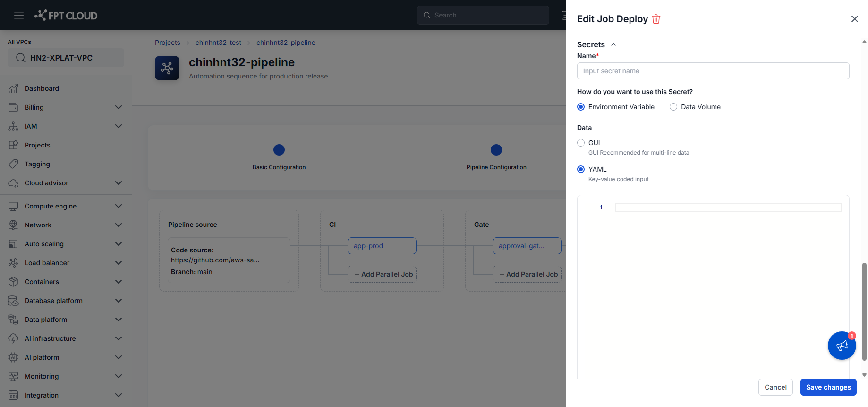Click the Dashboard chart icon
Image resolution: width=868 pixels, height=407 pixels.
[x=13, y=88]
